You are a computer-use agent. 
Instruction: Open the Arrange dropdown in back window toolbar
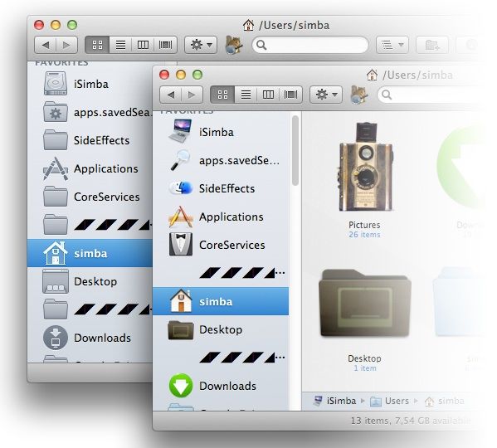(392, 45)
